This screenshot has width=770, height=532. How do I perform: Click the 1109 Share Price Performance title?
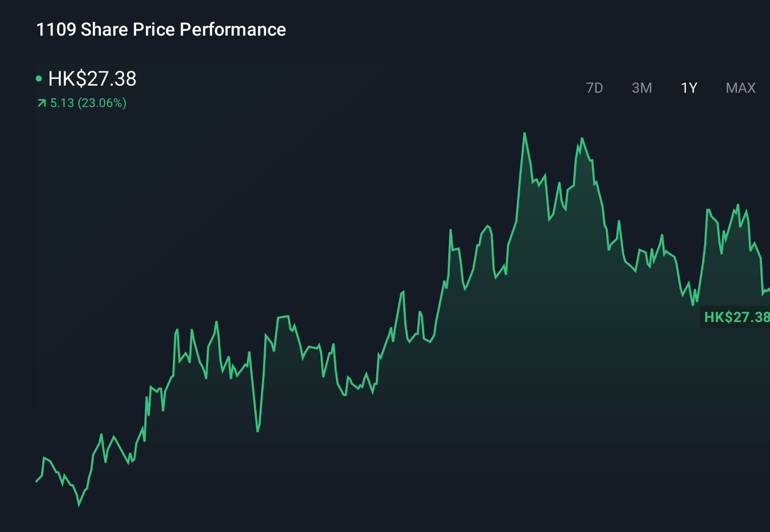pyautogui.click(x=160, y=30)
